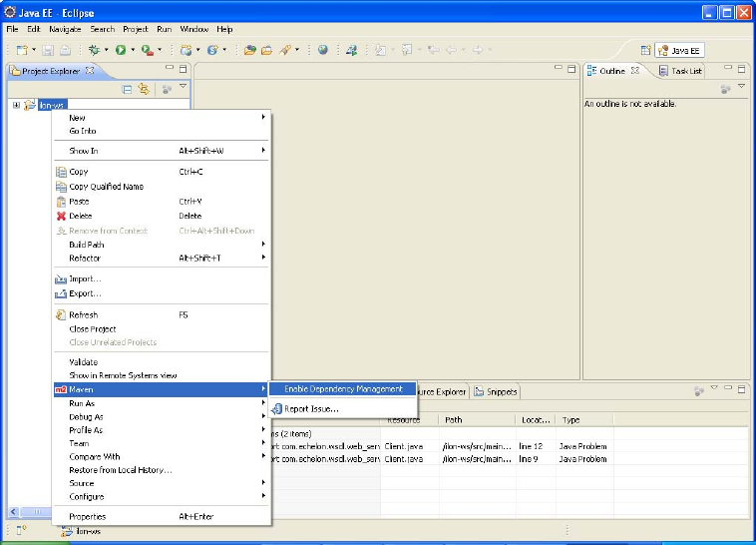Maximize the bottom Problems panel
This screenshot has height=545, width=756.
(x=741, y=388)
